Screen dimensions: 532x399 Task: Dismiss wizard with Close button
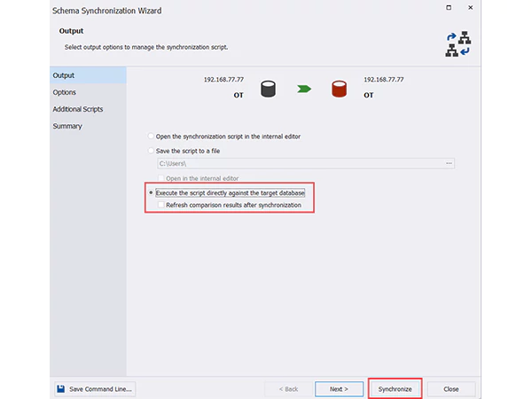click(451, 389)
